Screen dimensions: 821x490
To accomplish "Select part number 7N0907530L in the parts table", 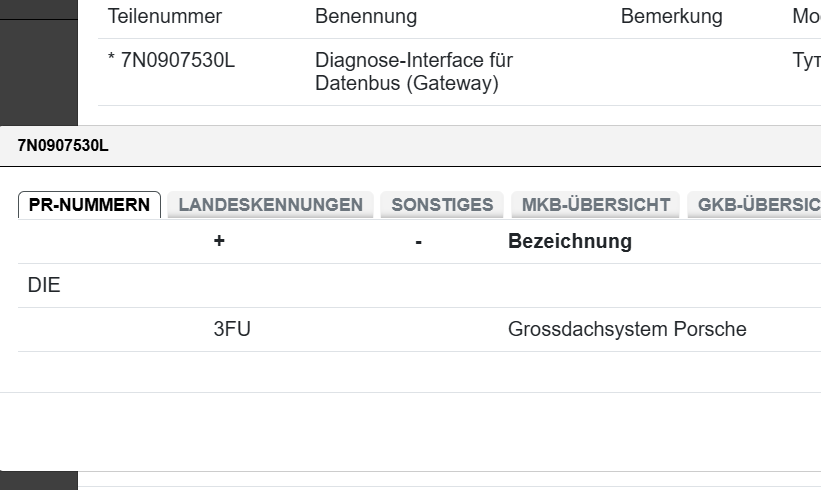I will click(171, 61).
